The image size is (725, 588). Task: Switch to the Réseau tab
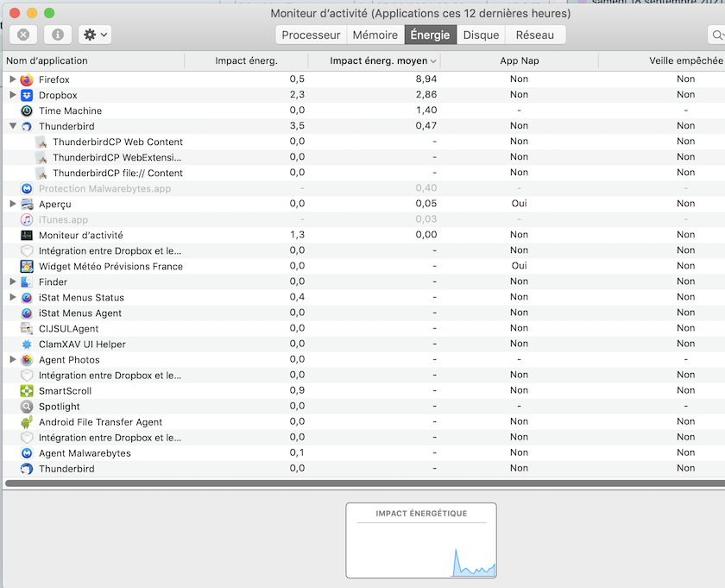535,35
